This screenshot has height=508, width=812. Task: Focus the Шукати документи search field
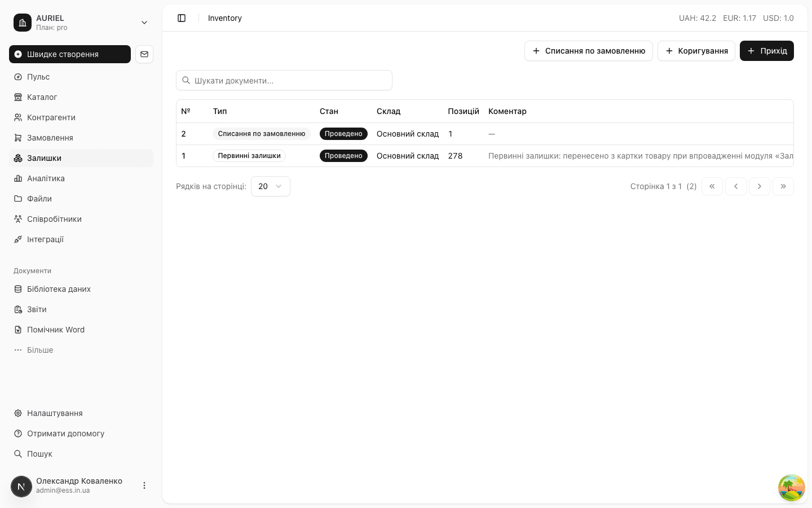(x=284, y=80)
